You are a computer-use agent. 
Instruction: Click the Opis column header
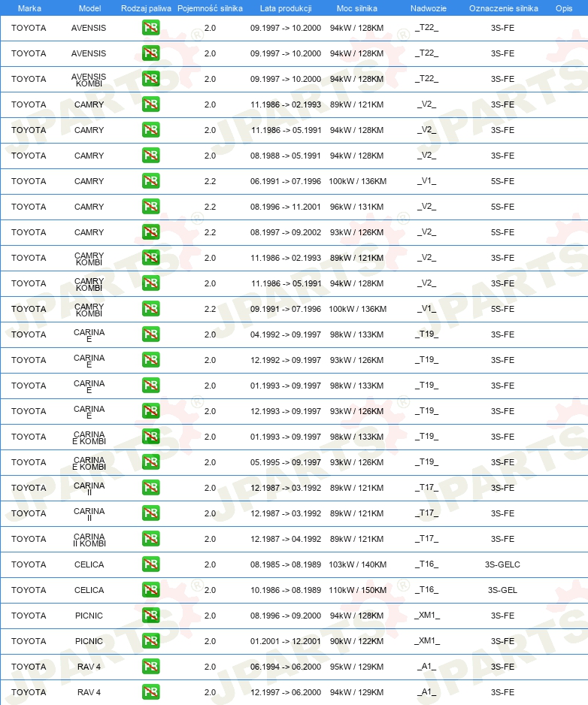(x=564, y=8)
